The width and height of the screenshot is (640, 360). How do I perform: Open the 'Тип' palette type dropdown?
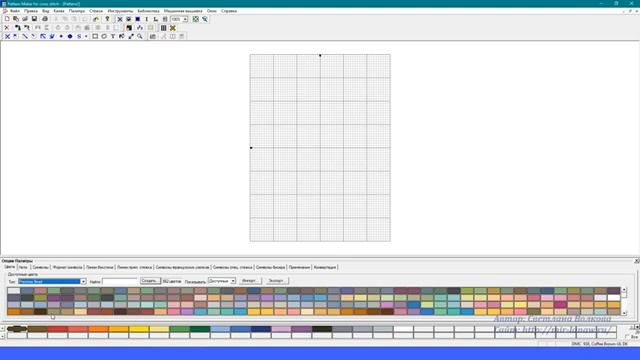click(x=83, y=282)
